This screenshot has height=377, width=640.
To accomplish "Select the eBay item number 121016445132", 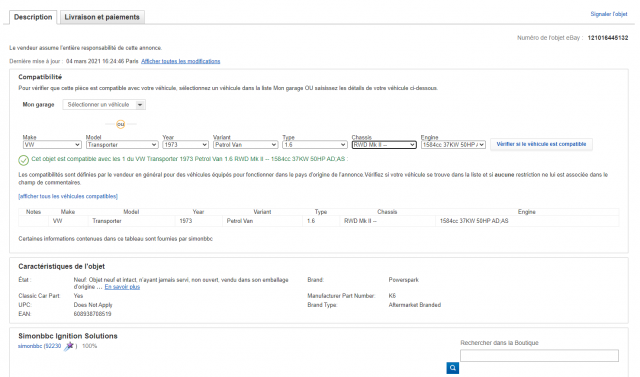I will tap(608, 38).
